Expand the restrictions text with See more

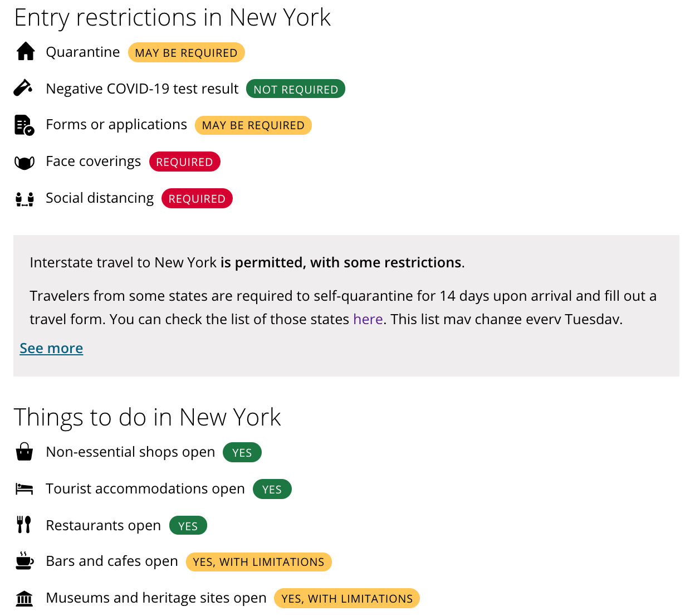pyautogui.click(x=51, y=348)
